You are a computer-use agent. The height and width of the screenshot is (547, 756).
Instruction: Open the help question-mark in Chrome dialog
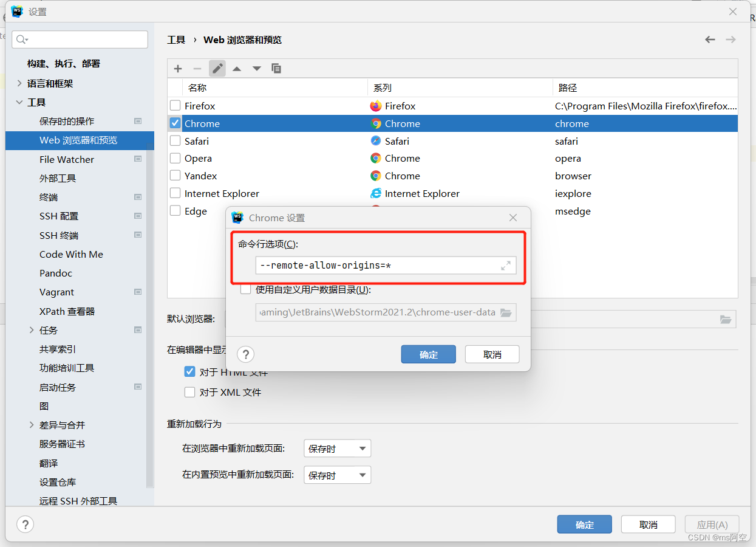(x=245, y=354)
